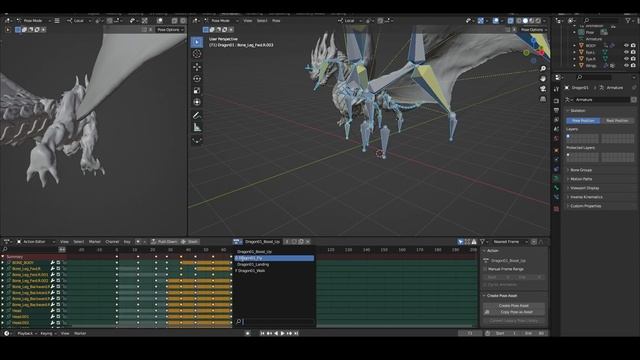
Task: Open the Action Editor mode dropdown
Action: [36, 242]
